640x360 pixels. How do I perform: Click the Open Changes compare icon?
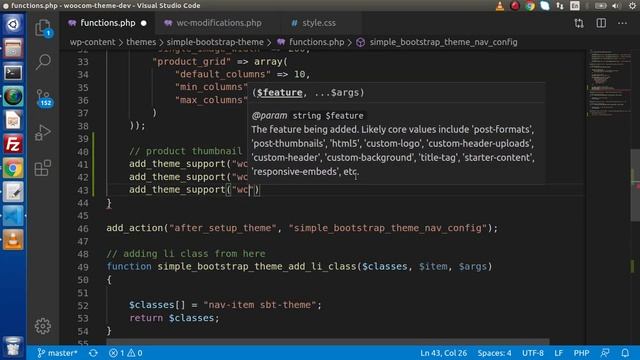[x=579, y=23]
